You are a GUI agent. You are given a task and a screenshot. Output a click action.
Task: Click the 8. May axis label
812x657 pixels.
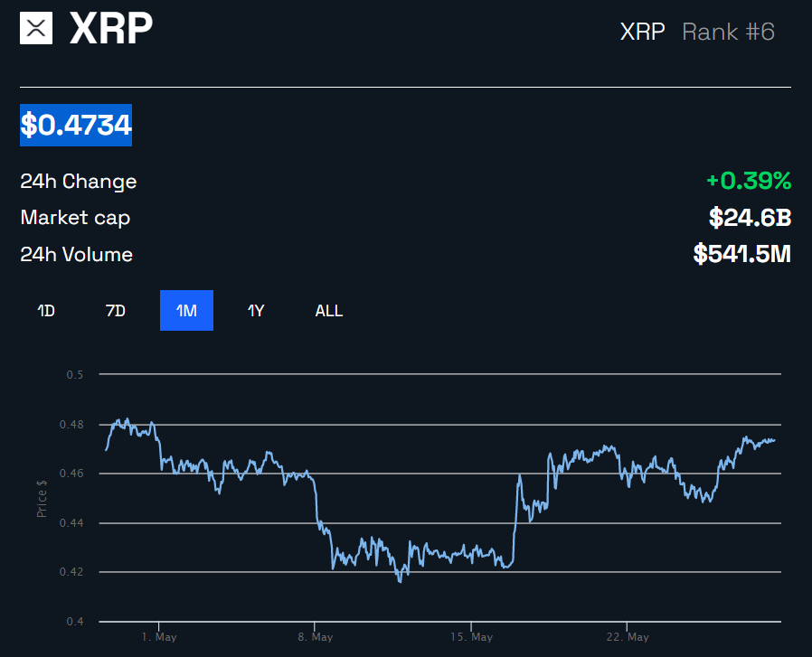point(315,637)
